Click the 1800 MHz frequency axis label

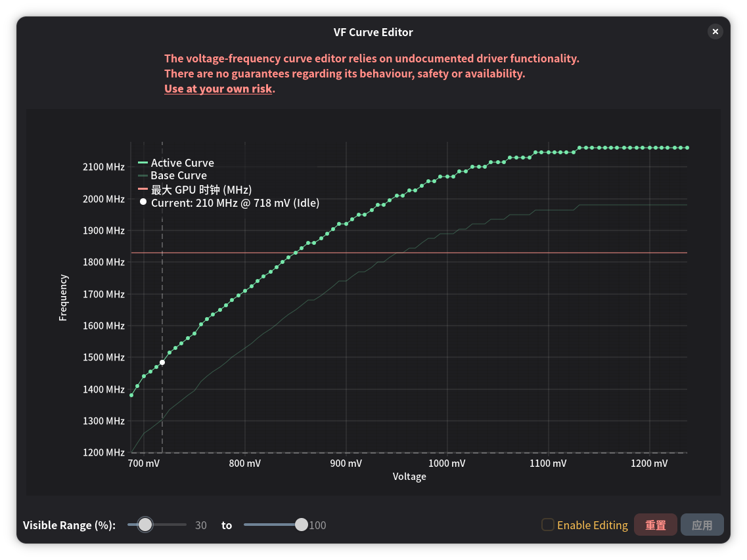(104, 263)
